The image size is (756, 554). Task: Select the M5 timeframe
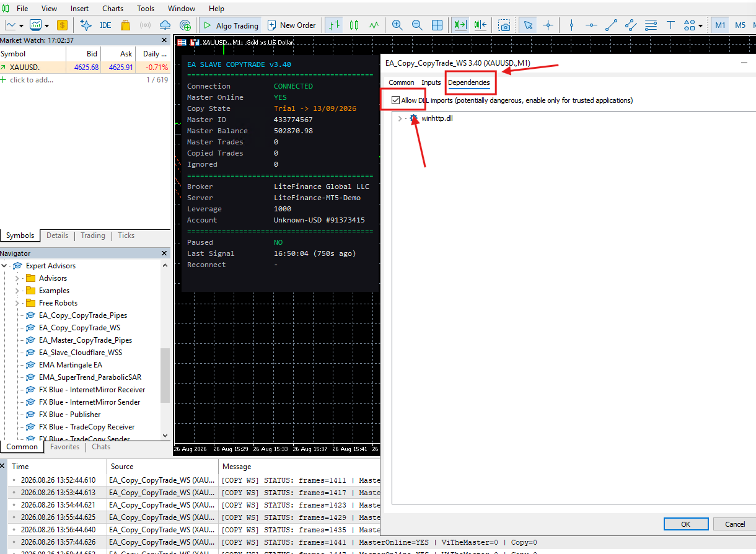[x=741, y=25]
